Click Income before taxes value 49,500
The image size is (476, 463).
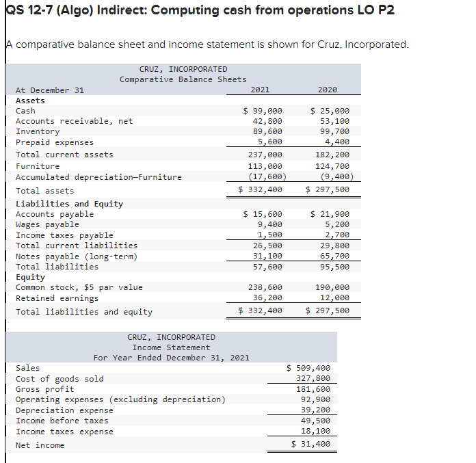(x=315, y=421)
